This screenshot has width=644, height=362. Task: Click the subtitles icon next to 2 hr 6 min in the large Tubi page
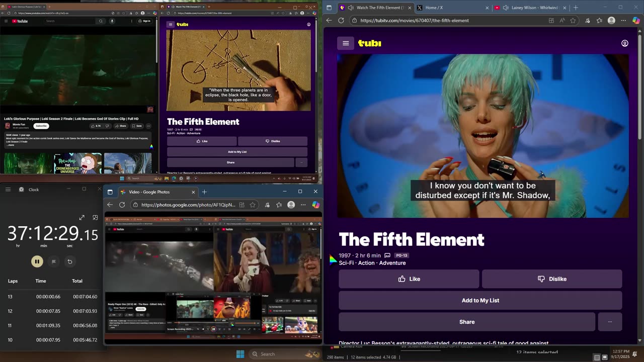point(387,255)
